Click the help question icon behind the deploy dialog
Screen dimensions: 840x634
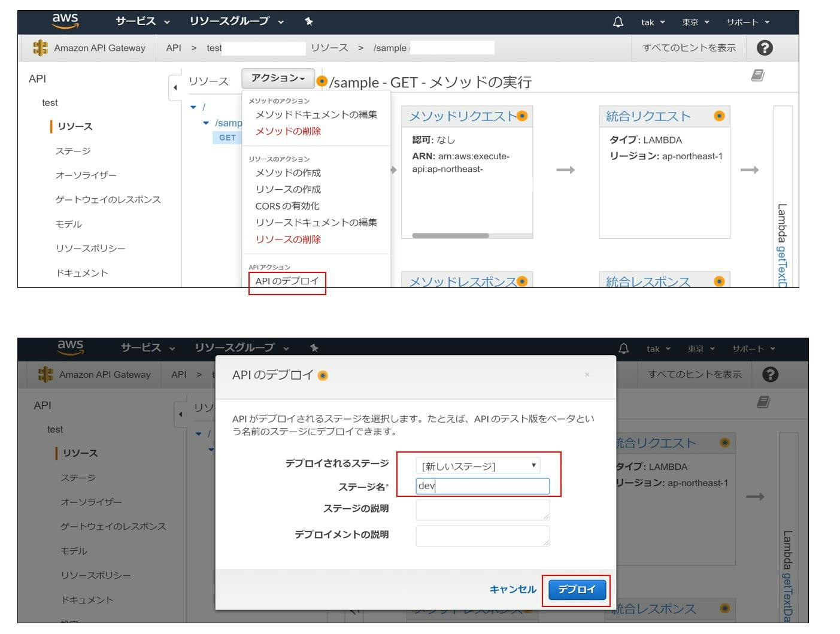click(x=771, y=375)
